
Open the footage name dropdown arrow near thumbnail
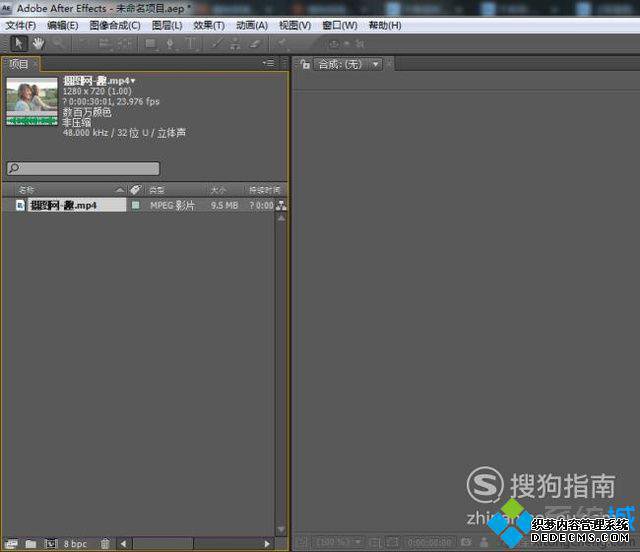[133, 81]
